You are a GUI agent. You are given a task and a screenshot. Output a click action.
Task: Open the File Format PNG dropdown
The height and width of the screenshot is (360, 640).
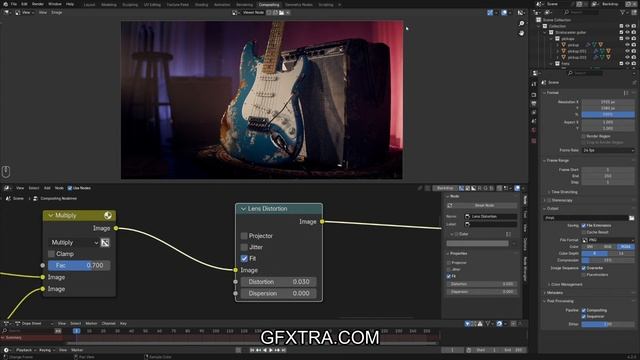point(608,240)
